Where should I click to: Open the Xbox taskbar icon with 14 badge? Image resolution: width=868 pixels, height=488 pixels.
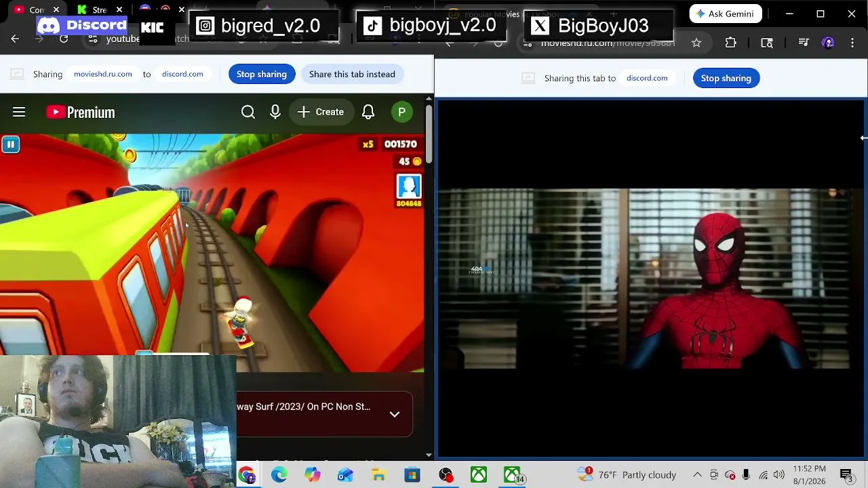click(x=513, y=475)
